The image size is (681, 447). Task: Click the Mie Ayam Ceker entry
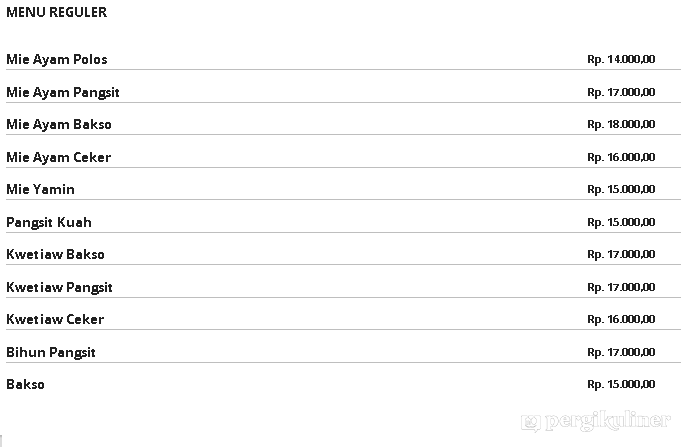pyautogui.click(x=59, y=157)
